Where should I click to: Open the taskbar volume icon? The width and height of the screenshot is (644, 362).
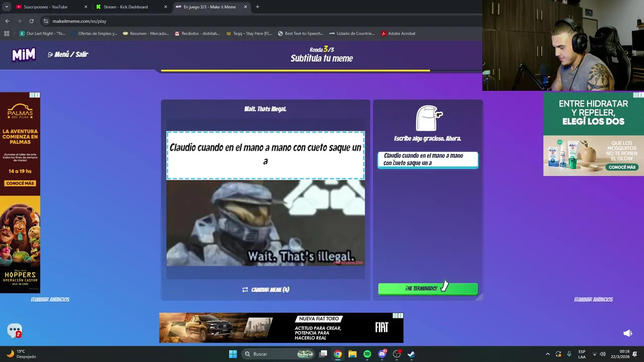603,354
